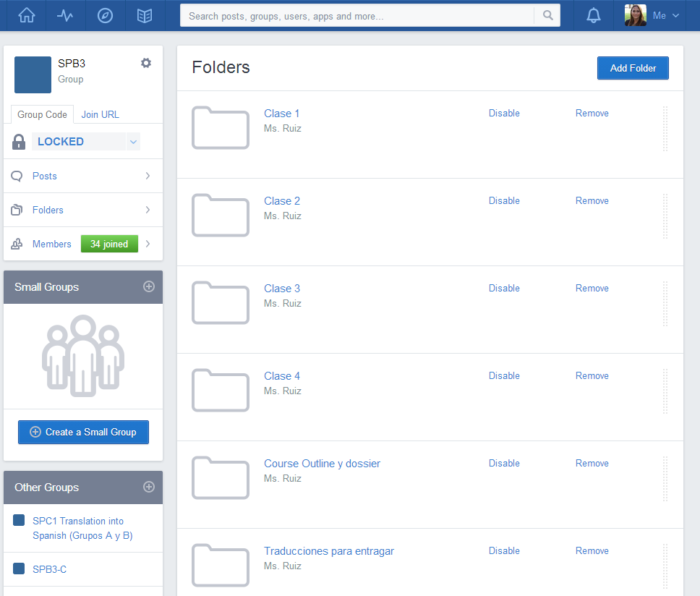Disable the Clase 1 folder
This screenshot has width=700, height=596.
[504, 113]
